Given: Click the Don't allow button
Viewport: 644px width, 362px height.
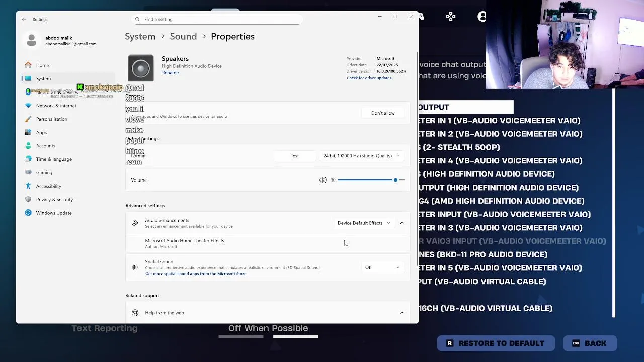Looking at the screenshot, I should (x=383, y=113).
